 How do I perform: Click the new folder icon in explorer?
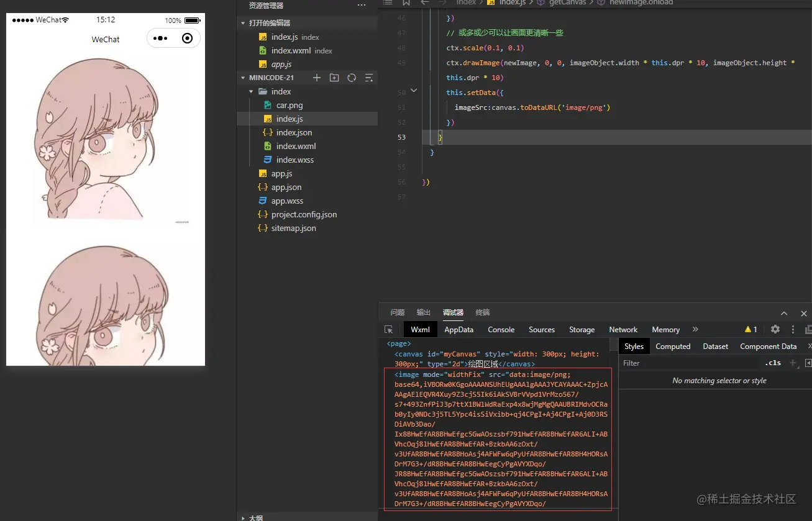(334, 78)
